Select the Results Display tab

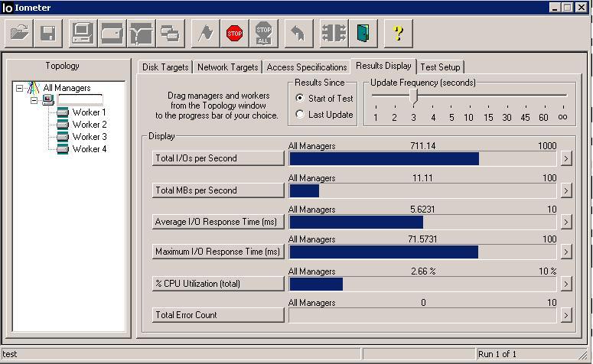point(383,66)
